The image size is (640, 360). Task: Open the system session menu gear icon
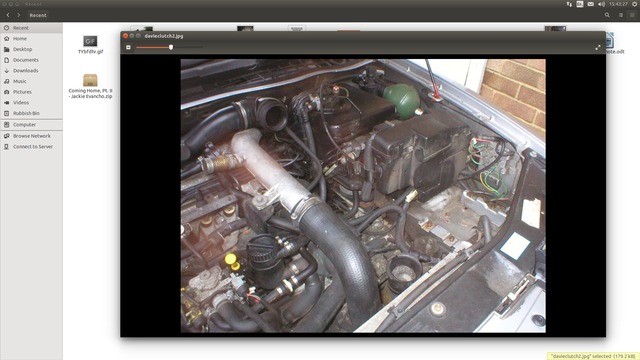635,4
